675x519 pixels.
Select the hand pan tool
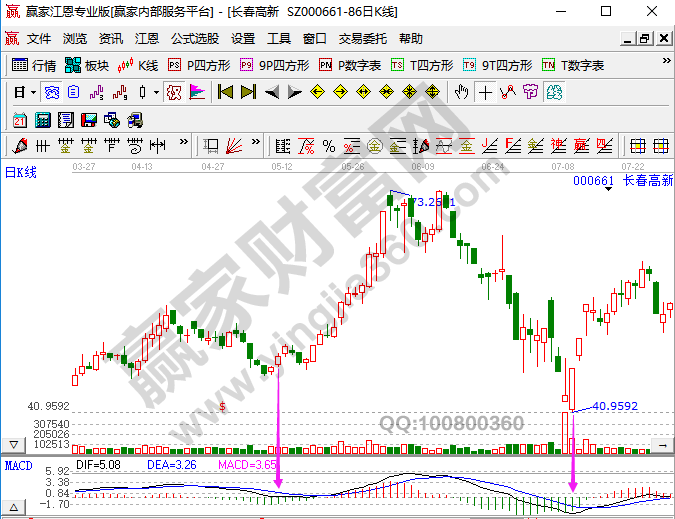461,93
